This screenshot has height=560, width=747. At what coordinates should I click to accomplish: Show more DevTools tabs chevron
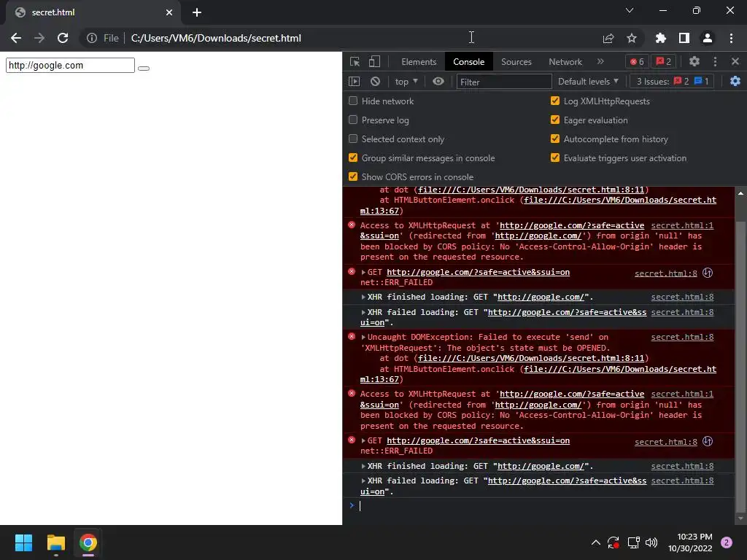click(x=600, y=61)
